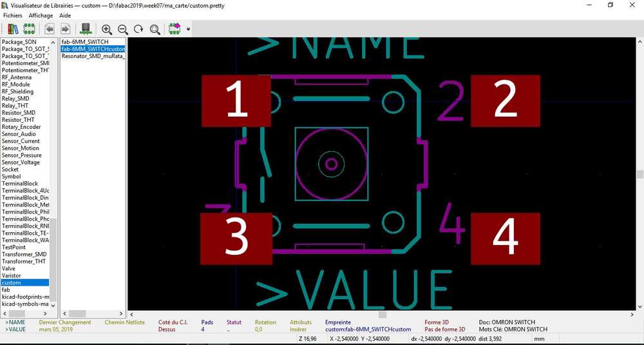This screenshot has height=345, width=644.
Task: Click the mm units status field
Action: pyautogui.click(x=540, y=339)
